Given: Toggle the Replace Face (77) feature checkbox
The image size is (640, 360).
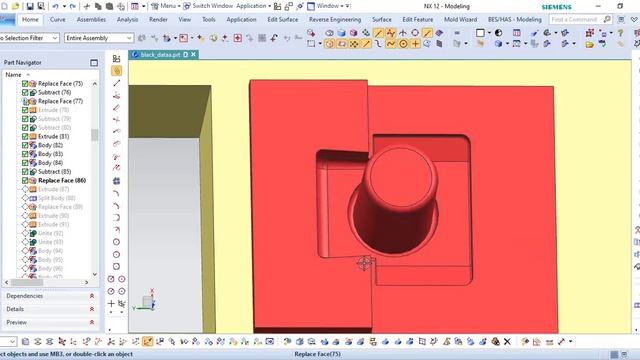Looking at the screenshot, I should point(25,101).
